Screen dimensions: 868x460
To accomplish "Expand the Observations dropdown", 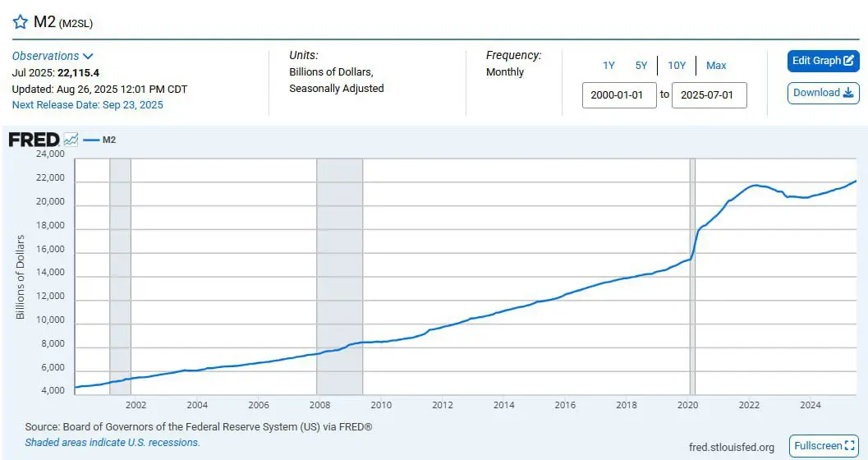I will (53, 56).
